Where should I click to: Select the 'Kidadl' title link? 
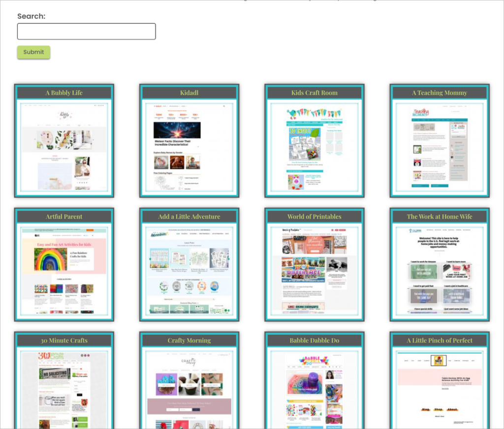point(189,93)
